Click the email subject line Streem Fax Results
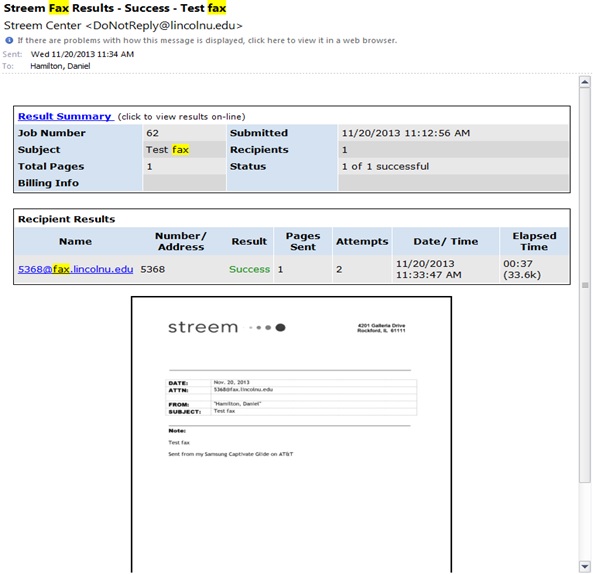Viewport: 593px width, 574px height. [115, 8]
